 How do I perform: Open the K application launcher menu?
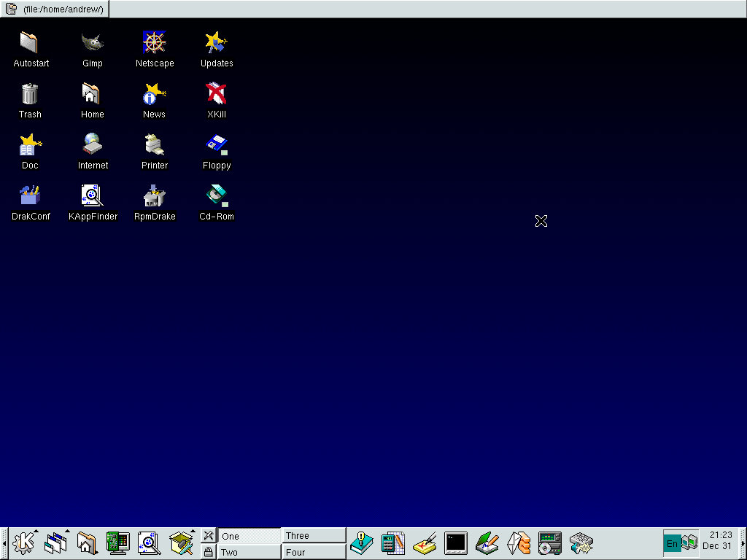click(x=25, y=543)
